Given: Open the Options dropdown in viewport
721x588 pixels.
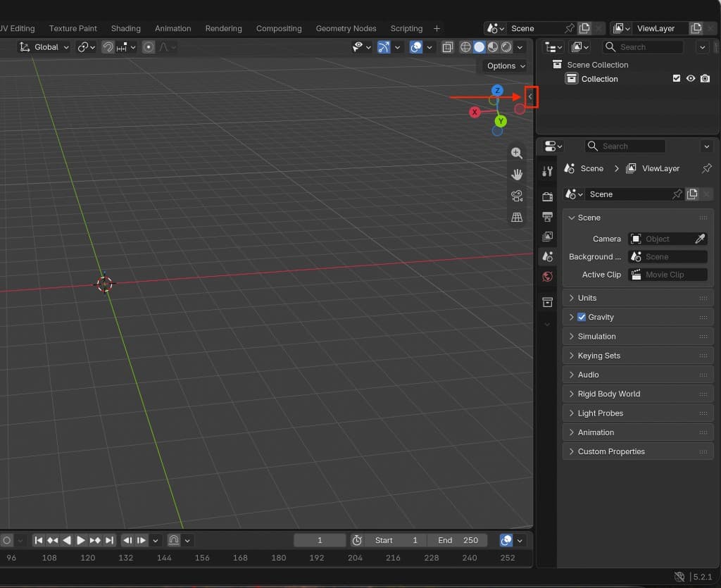Looking at the screenshot, I should (506, 65).
